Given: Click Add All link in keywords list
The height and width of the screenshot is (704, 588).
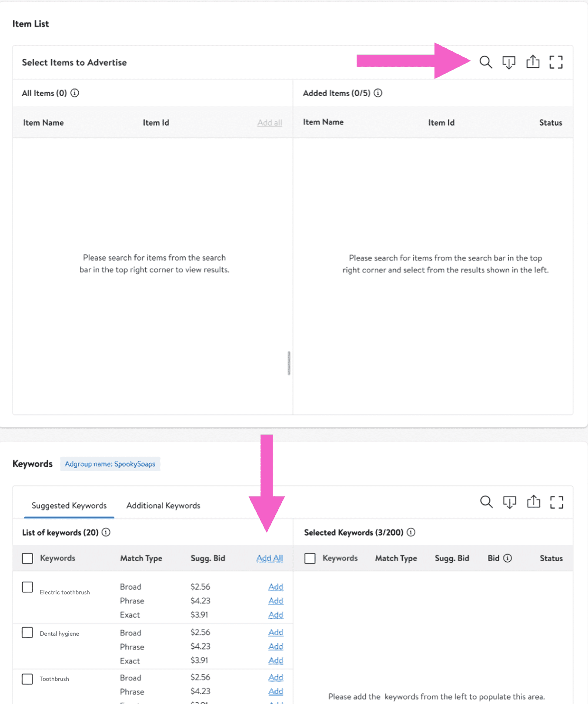Looking at the screenshot, I should pos(269,558).
